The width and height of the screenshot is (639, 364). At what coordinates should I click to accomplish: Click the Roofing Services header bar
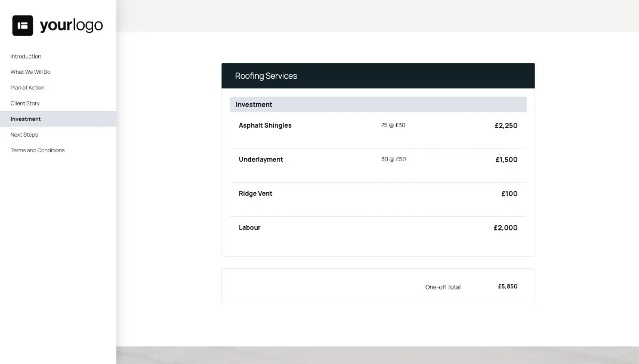378,76
